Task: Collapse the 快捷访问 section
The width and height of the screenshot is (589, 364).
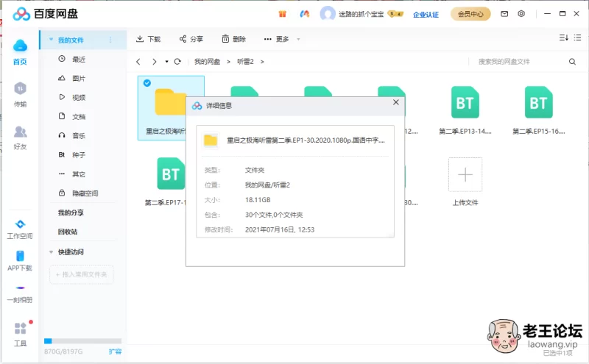Action: tap(51, 251)
